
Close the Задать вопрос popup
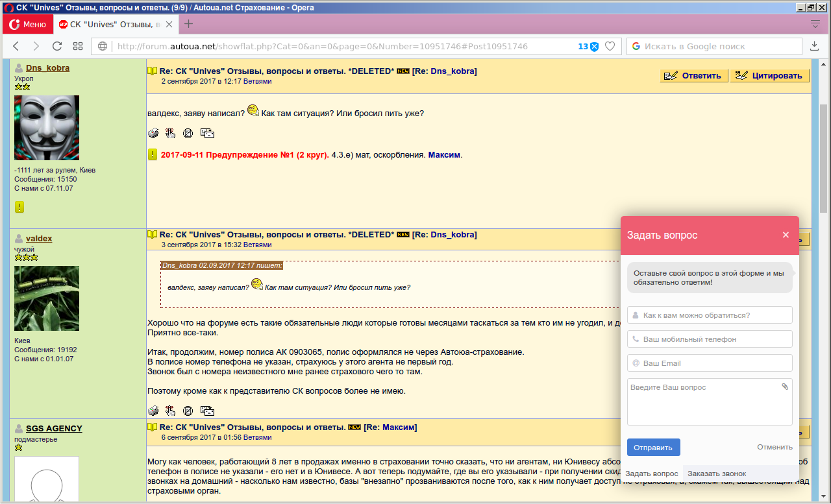click(786, 235)
